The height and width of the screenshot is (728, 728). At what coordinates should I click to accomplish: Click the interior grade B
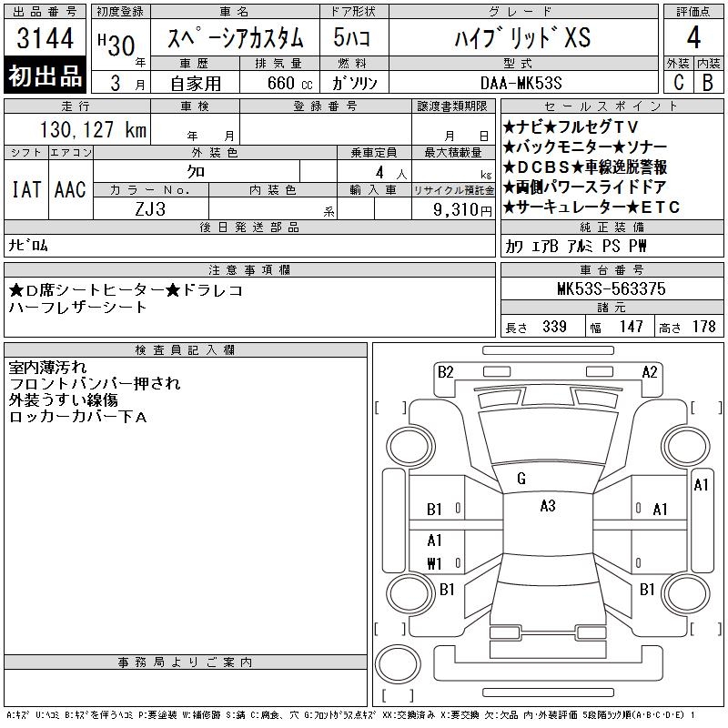coord(708,83)
